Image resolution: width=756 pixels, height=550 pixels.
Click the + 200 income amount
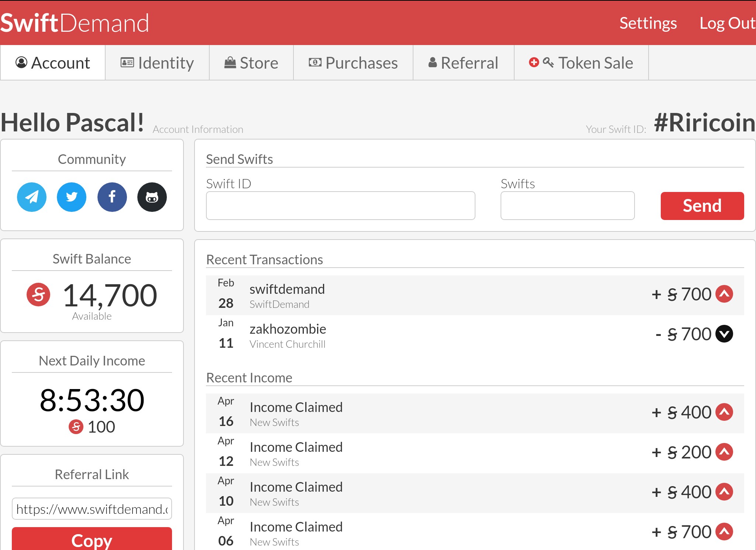[x=681, y=452]
